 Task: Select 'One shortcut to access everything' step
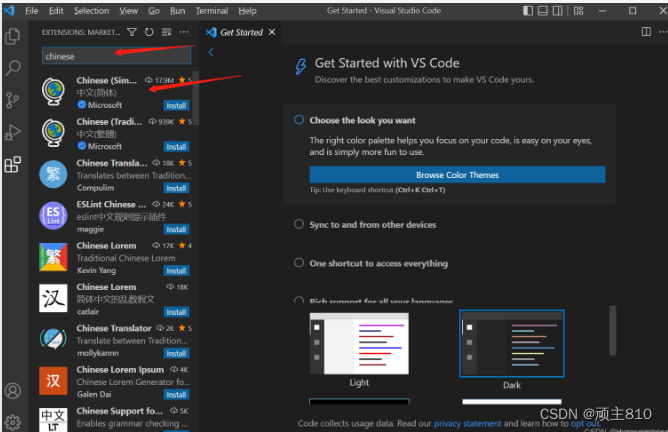tap(379, 264)
